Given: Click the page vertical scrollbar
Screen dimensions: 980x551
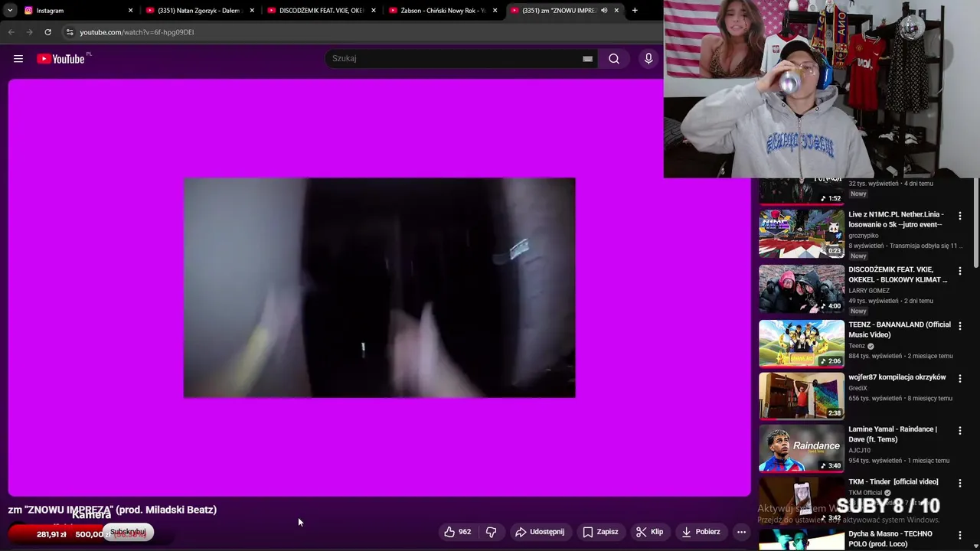Looking at the screenshot, I should coord(975,222).
